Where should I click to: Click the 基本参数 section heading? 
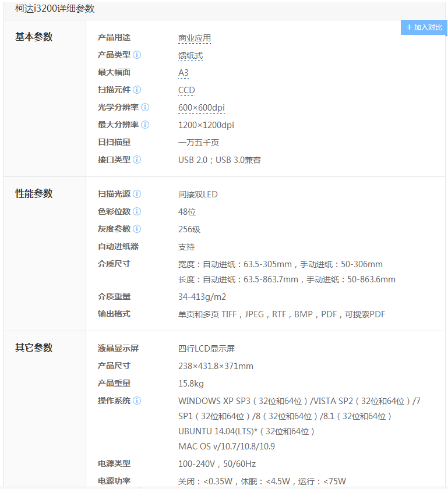pos(34,37)
